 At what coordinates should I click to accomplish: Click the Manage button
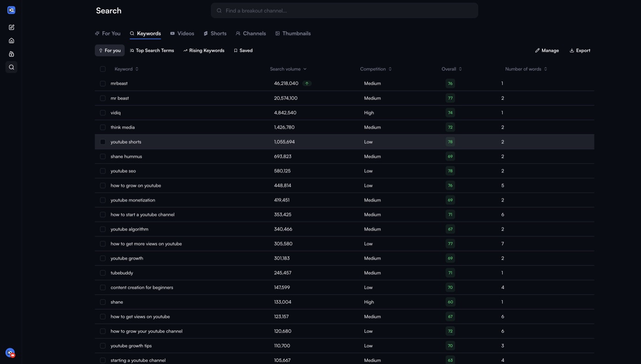[x=547, y=50]
